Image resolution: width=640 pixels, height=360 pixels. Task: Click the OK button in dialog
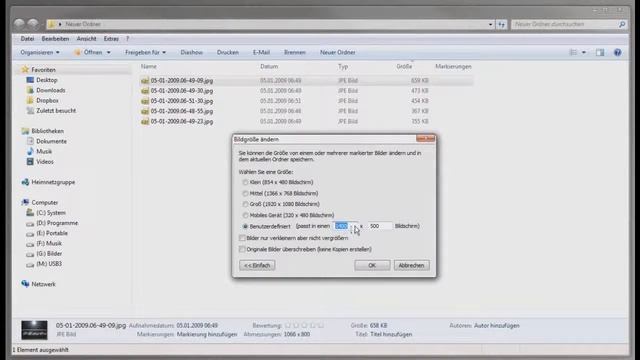pos(372,265)
